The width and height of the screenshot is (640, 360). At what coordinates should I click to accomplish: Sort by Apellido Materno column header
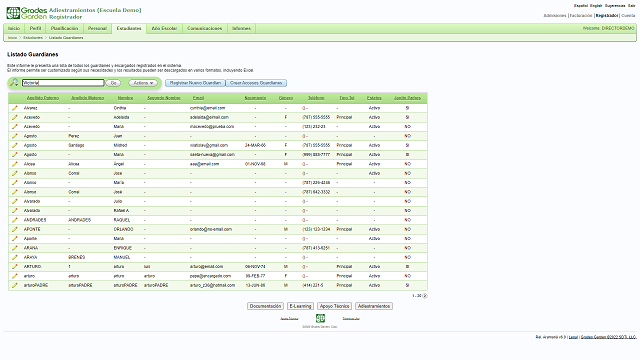click(x=87, y=98)
